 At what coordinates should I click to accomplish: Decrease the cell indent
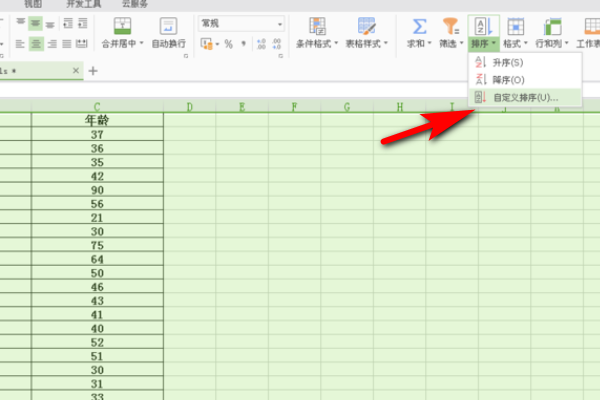point(68,23)
